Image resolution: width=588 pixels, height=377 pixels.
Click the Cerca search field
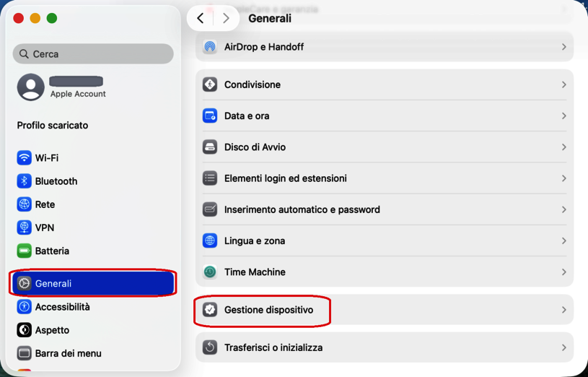tap(93, 54)
